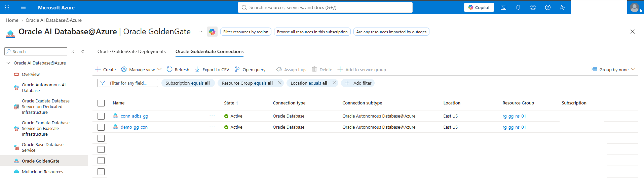
Task: Remove the Location filter
Action: pyautogui.click(x=334, y=83)
